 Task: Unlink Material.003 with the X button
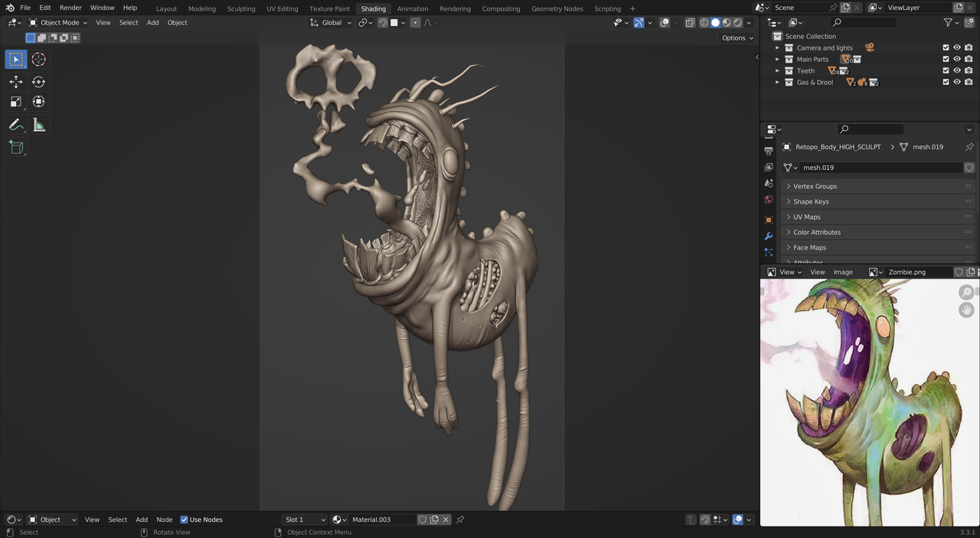pyautogui.click(x=446, y=520)
